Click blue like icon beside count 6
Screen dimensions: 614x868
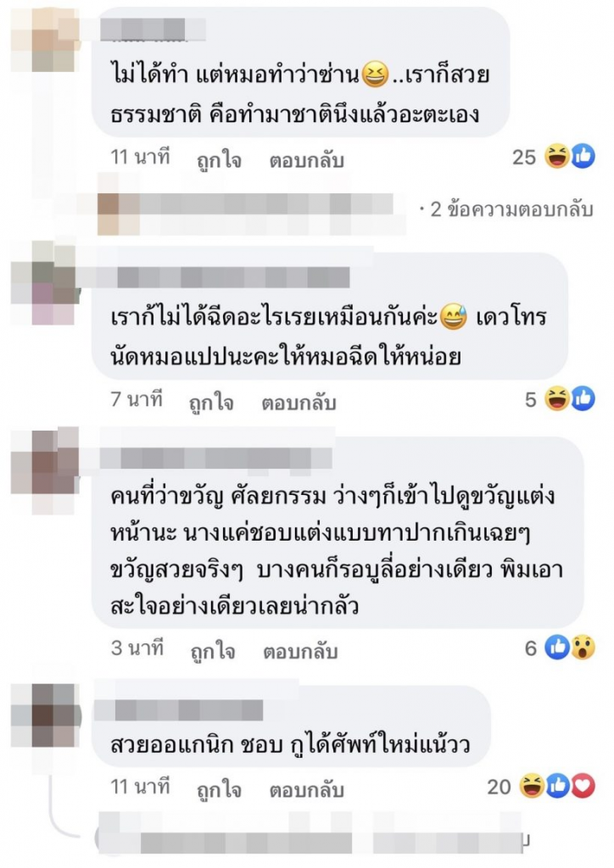coord(557,647)
